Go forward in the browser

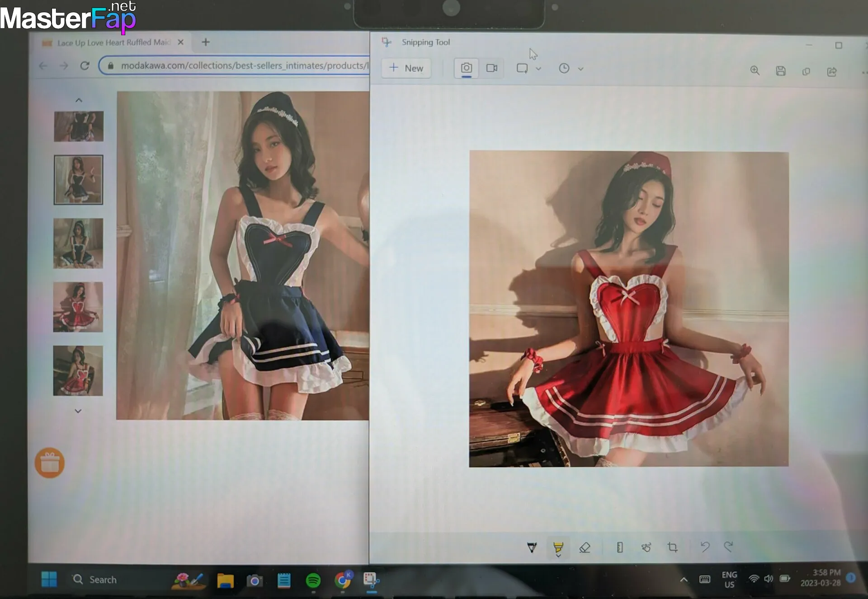[x=64, y=66]
